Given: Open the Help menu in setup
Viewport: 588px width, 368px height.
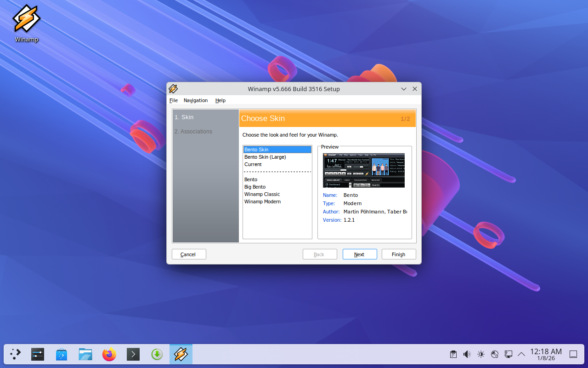Looking at the screenshot, I should (x=220, y=100).
